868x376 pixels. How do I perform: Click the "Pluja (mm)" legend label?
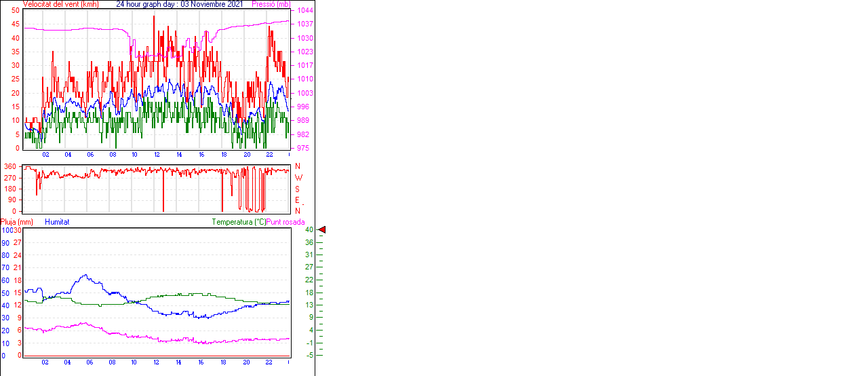coord(17,222)
